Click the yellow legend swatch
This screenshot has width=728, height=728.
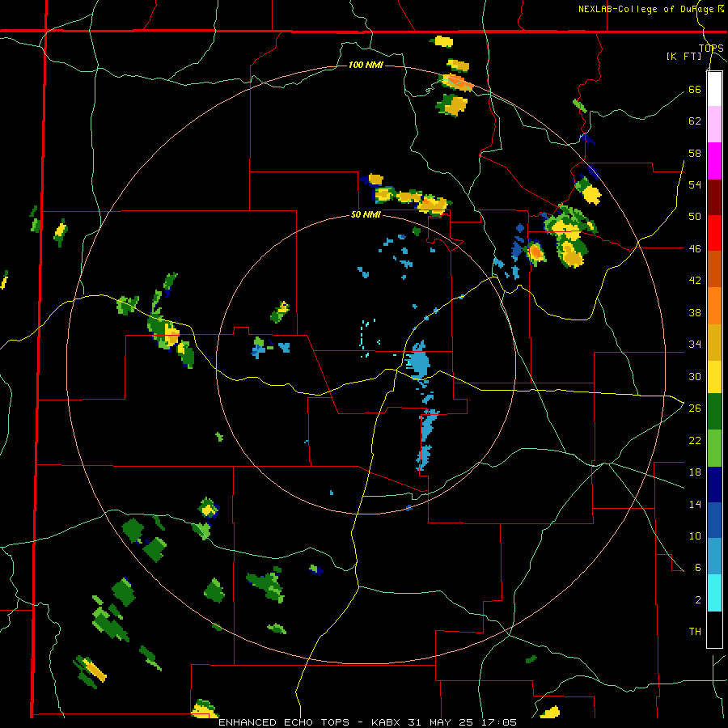714,377
